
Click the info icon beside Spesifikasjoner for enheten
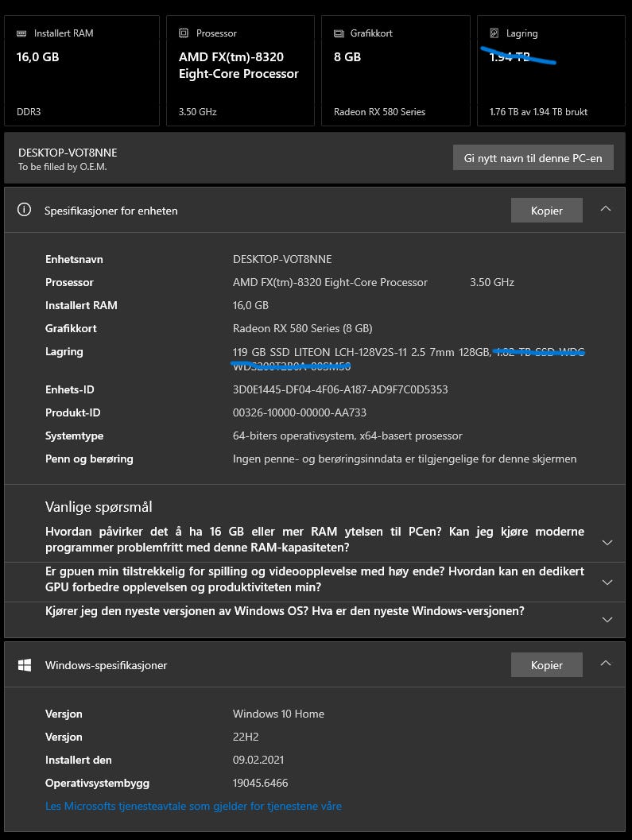(x=24, y=210)
